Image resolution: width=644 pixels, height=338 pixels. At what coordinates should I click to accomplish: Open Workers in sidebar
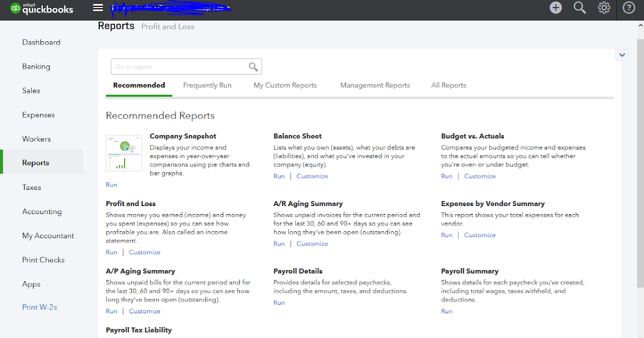[x=36, y=139]
